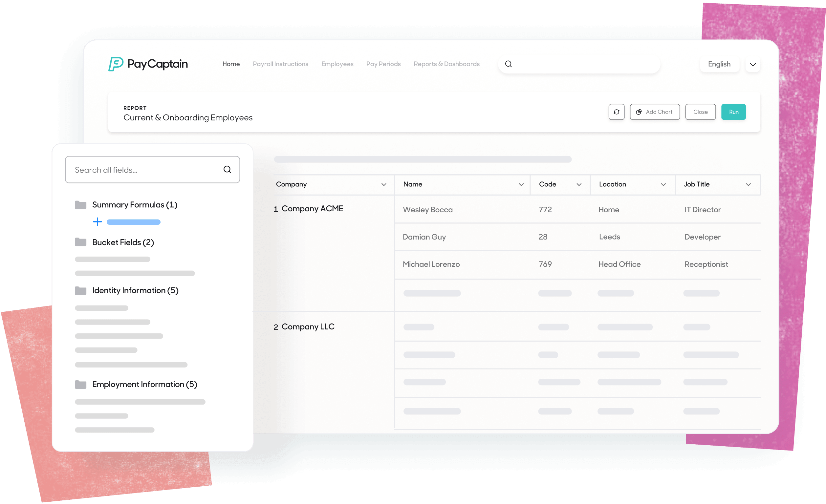Click the PayCaptain logo
This screenshot has width=826, height=504.
pos(148,64)
